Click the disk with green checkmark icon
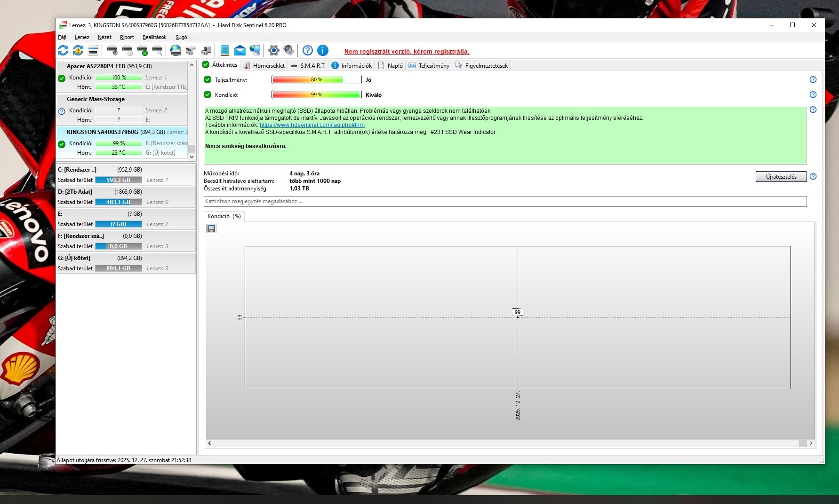The height and width of the screenshot is (504, 839). tap(142, 50)
